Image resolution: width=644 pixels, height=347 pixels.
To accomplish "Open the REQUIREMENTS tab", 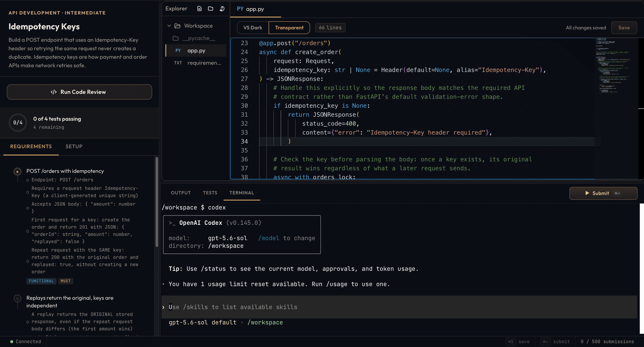I will tap(31, 146).
